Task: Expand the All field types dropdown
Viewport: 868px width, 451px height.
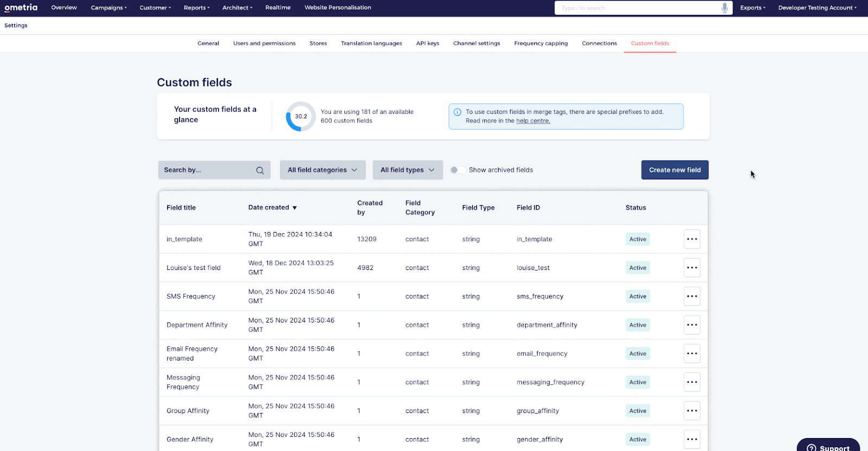Action: click(407, 170)
